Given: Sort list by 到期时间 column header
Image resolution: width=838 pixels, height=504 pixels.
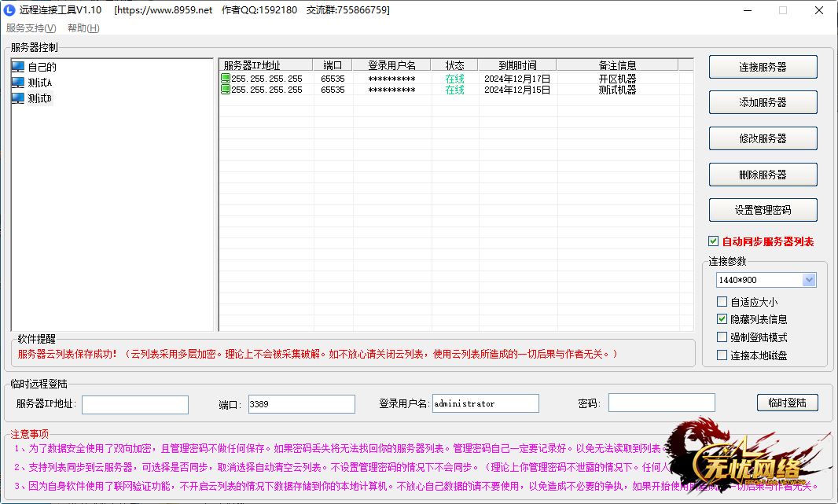Looking at the screenshot, I should [517, 65].
